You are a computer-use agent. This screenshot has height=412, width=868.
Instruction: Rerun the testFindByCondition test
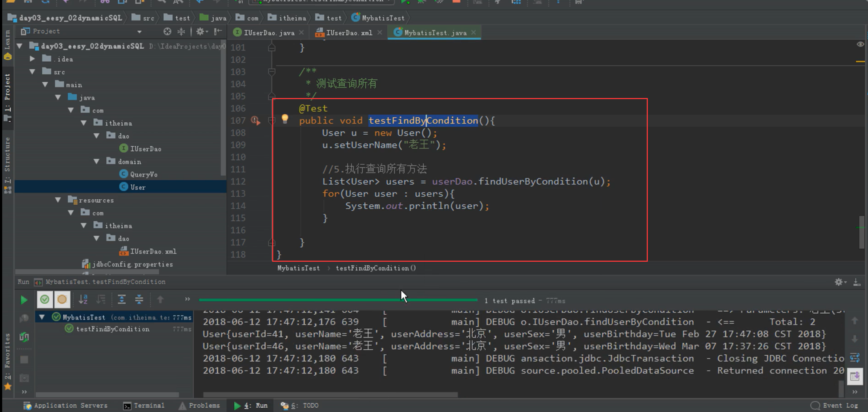(x=24, y=300)
